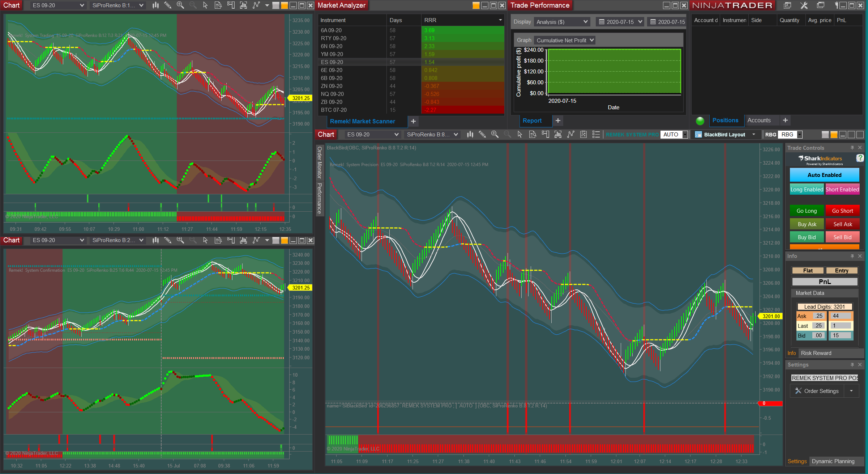
Task: Open strategies icon in main chart toolbar
Action: coord(570,135)
